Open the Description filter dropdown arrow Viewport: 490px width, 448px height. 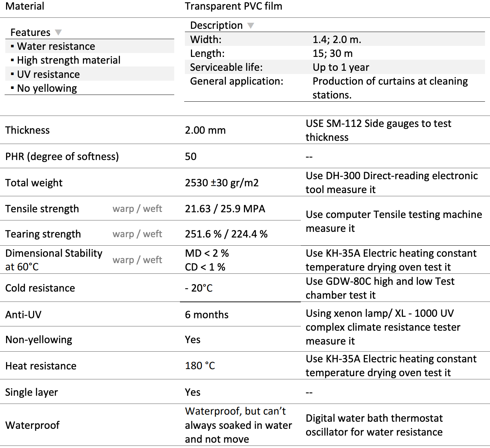click(251, 26)
